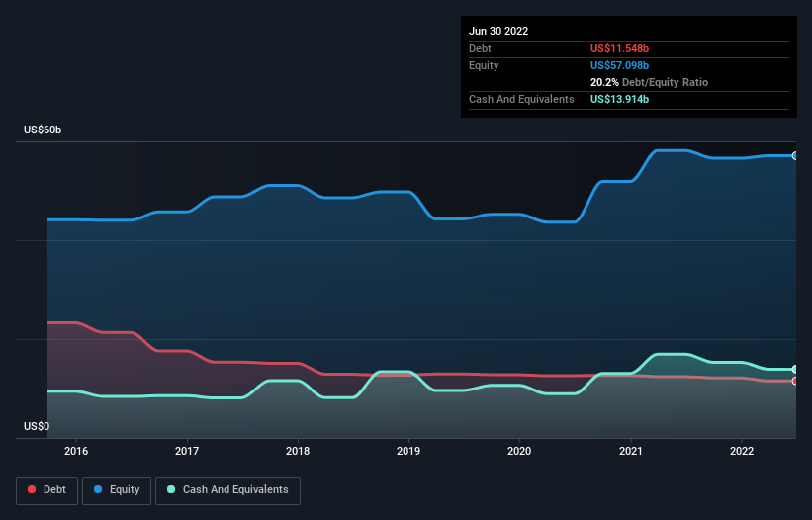Click the Equity end-point marker on the blue line
Image resolution: width=812 pixels, height=520 pixels.
click(795, 156)
